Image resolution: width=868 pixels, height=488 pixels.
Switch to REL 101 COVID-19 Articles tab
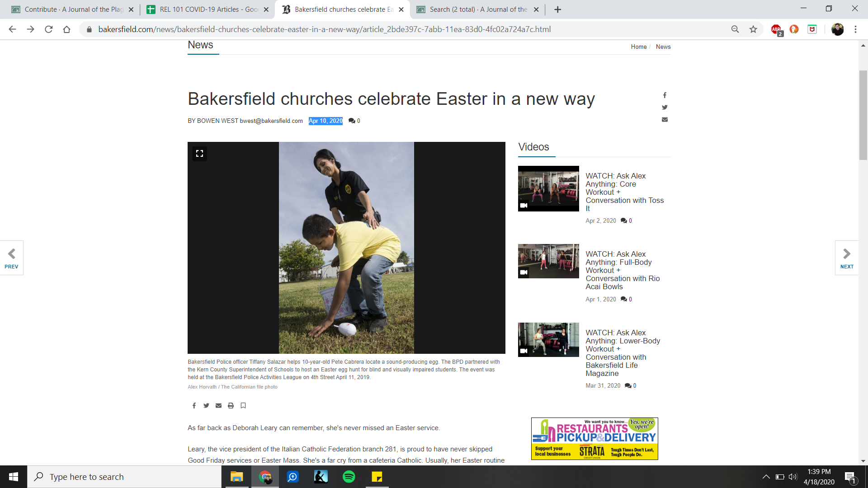208,9
